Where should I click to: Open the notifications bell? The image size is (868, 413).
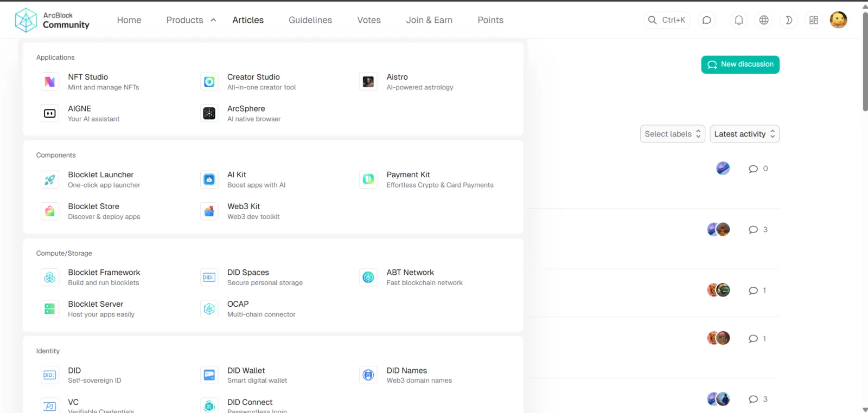[x=739, y=20]
